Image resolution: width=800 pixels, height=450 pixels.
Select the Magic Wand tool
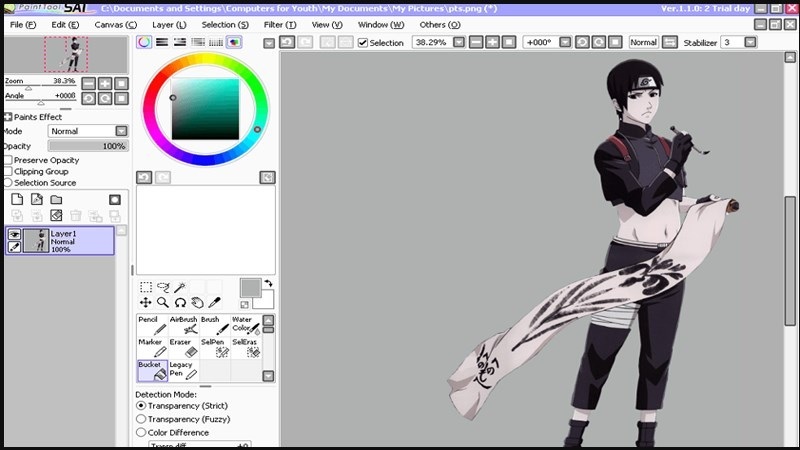click(x=180, y=287)
